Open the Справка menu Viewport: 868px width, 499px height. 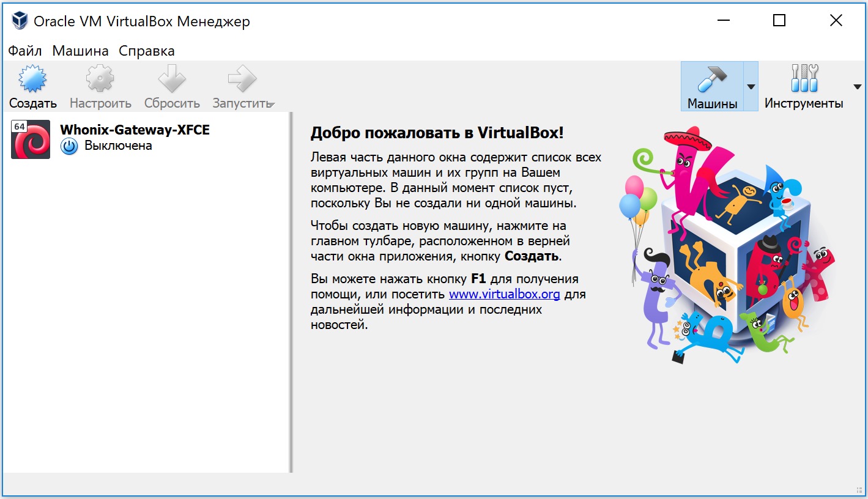tap(147, 51)
